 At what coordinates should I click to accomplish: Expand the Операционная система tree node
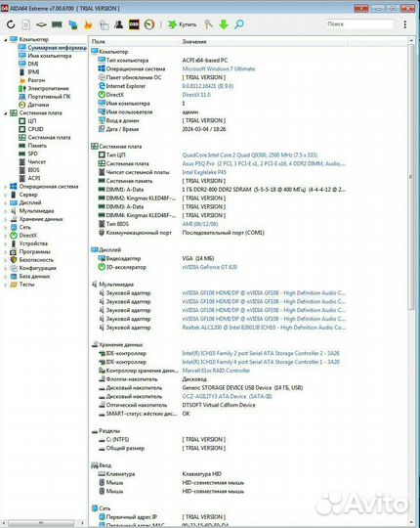pyautogui.click(x=6, y=186)
